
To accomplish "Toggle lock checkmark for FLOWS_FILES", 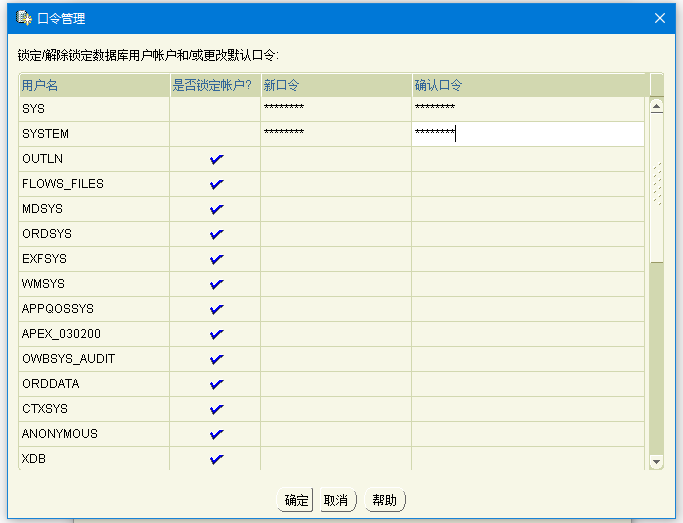I will (216, 184).
